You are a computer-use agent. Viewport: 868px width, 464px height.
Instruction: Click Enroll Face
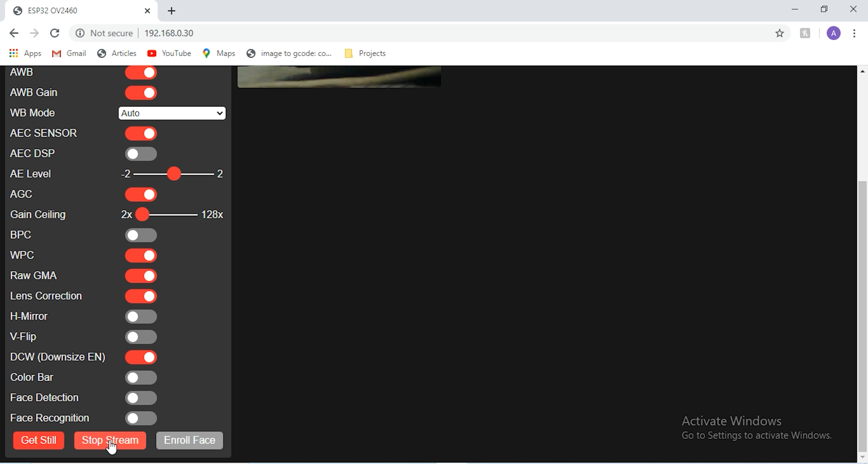pyautogui.click(x=189, y=440)
